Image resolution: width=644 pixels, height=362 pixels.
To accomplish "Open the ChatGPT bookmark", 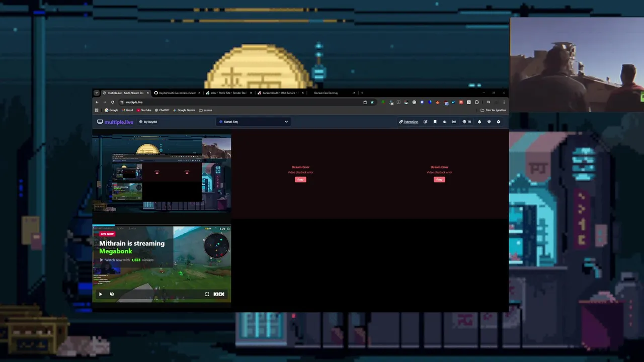I will coord(162,110).
